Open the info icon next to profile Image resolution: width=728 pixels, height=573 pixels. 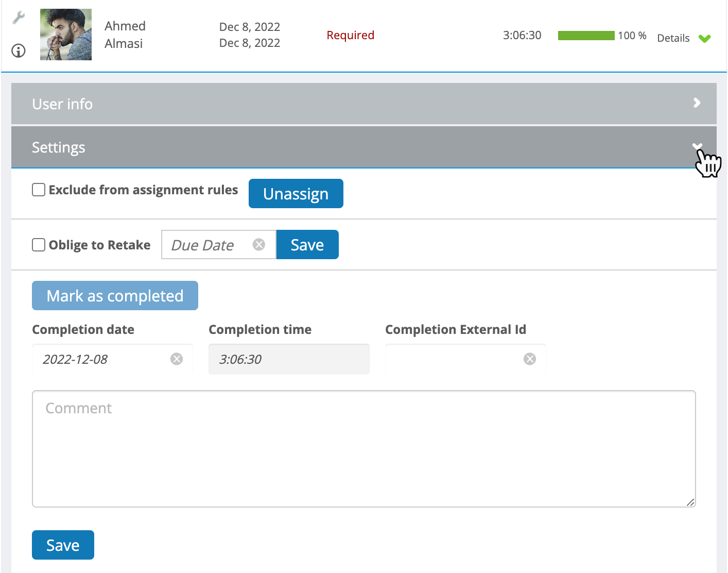coord(18,51)
